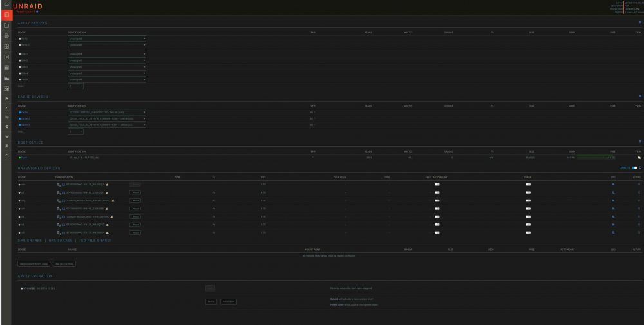Open the Disk 3 unassigned dropdown
Screen dimensions: 644x325
(107, 67)
